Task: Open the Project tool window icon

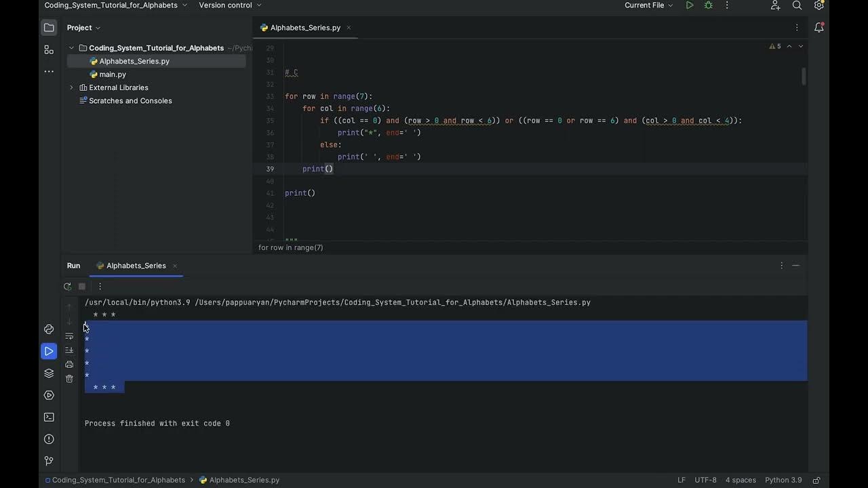Action: [49, 28]
